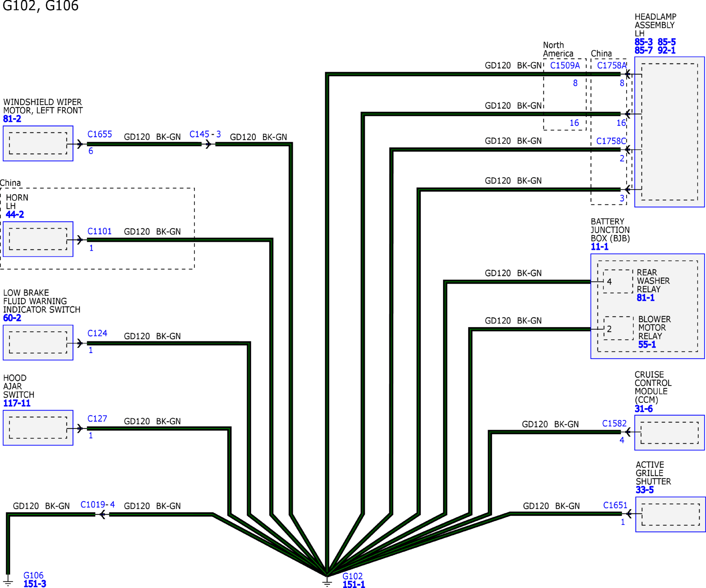This screenshot has width=706, height=588.
Task: Open the 81-1 rear washer relay reference
Action: pyautogui.click(x=645, y=298)
